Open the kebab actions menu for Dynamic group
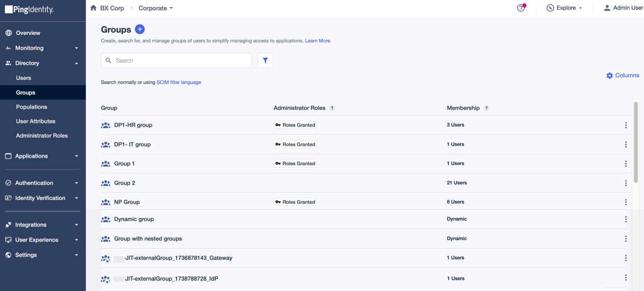Viewport: 644px width, 291px height. click(626, 219)
